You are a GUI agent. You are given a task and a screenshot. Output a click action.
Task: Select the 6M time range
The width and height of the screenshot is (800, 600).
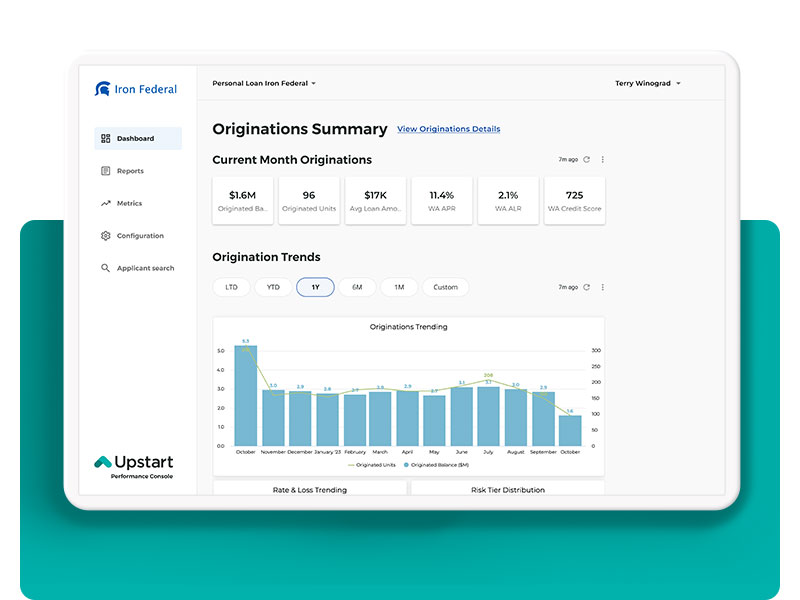pyautogui.click(x=357, y=287)
